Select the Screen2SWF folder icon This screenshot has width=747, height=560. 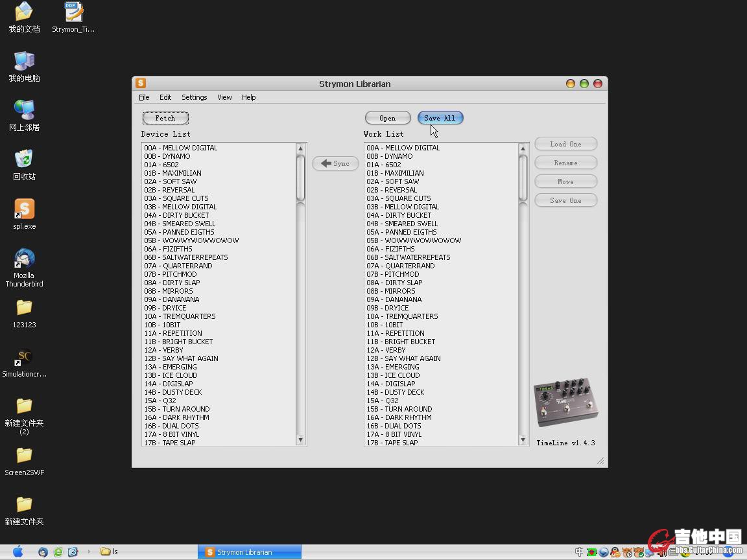(24, 462)
